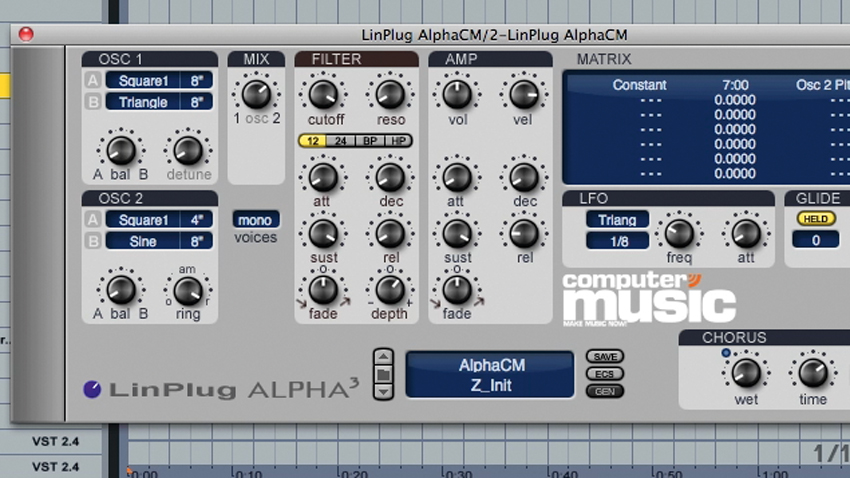Click the OSC 2 ring knob

click(188, 291)
